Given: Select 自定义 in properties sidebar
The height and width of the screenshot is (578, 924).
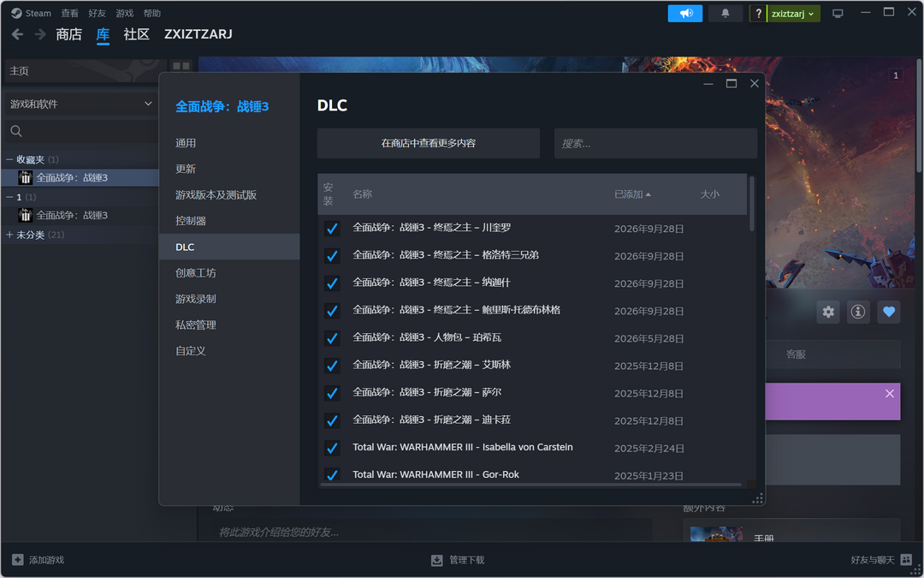Looking at the screenshot, I should pos(229,351).
